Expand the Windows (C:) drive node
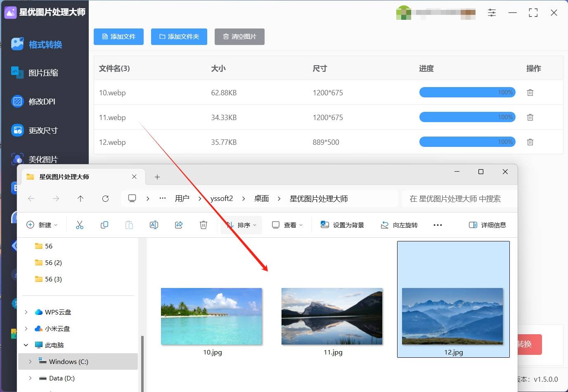568x392 pixels. coord(30,361)
